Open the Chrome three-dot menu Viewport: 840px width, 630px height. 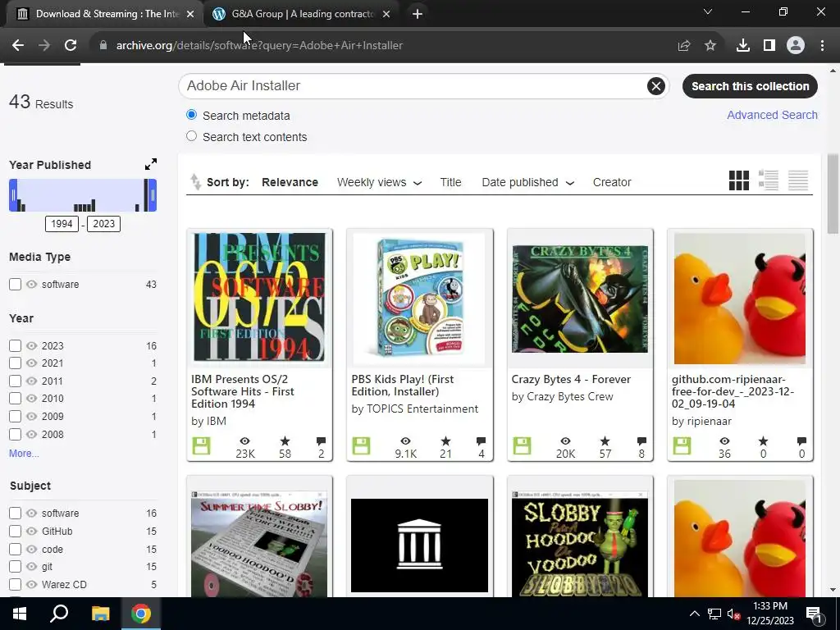[822, 46]
